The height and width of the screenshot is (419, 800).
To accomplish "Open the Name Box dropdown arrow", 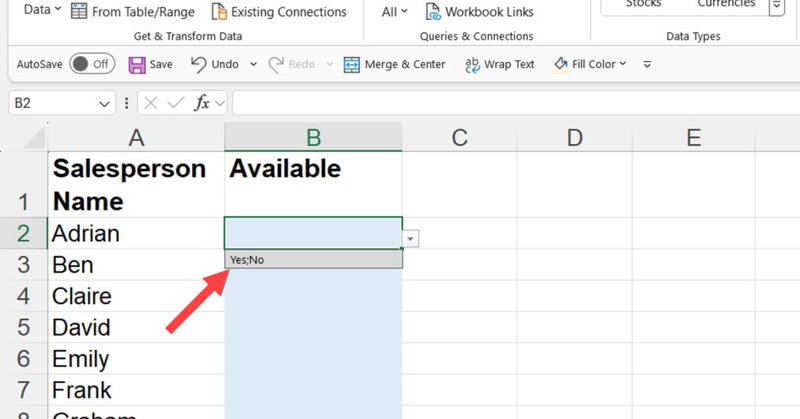I will click(105, 104).
